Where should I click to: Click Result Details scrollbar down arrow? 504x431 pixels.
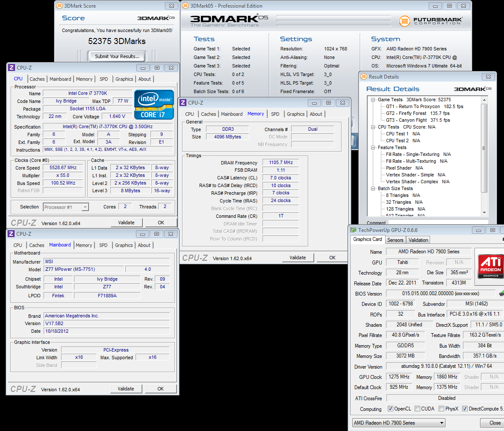[x=484, y=213]
